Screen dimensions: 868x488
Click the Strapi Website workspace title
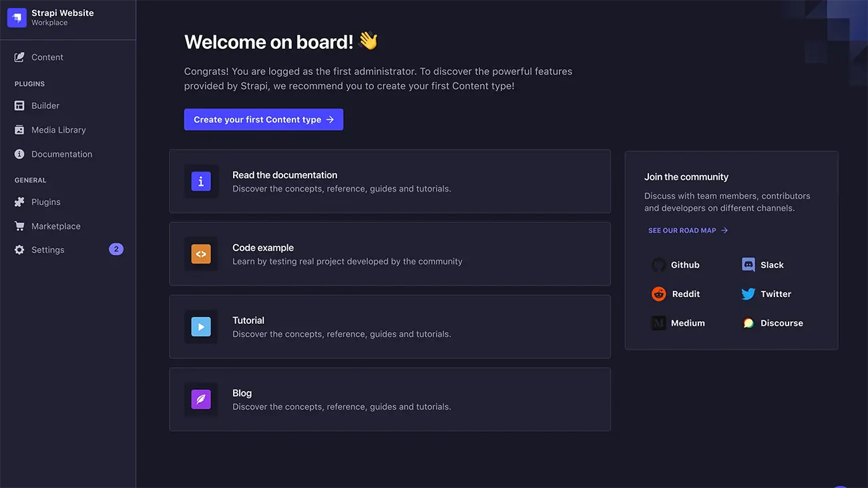coord(63,13)
